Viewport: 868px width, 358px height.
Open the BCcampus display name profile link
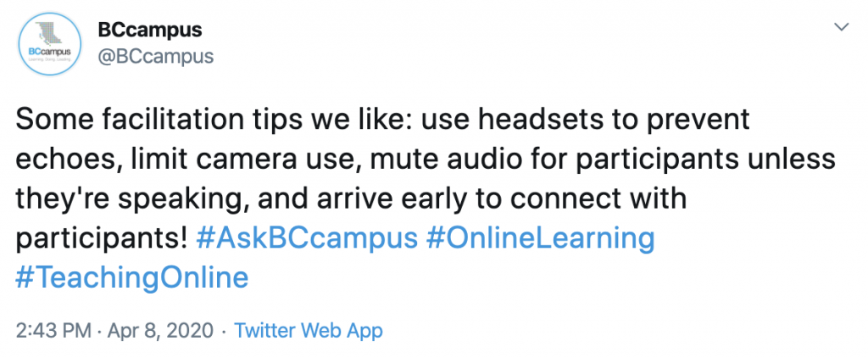pos(149,30)
